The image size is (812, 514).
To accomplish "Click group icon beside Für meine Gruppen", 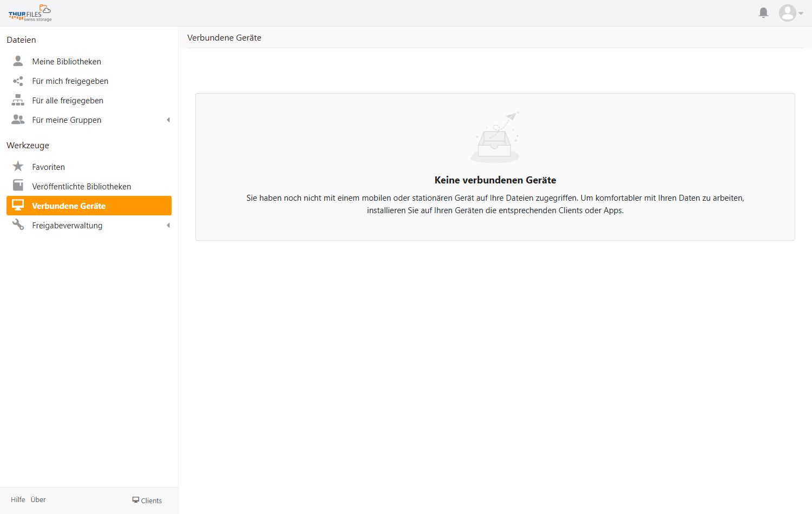I will pos(18,120).
